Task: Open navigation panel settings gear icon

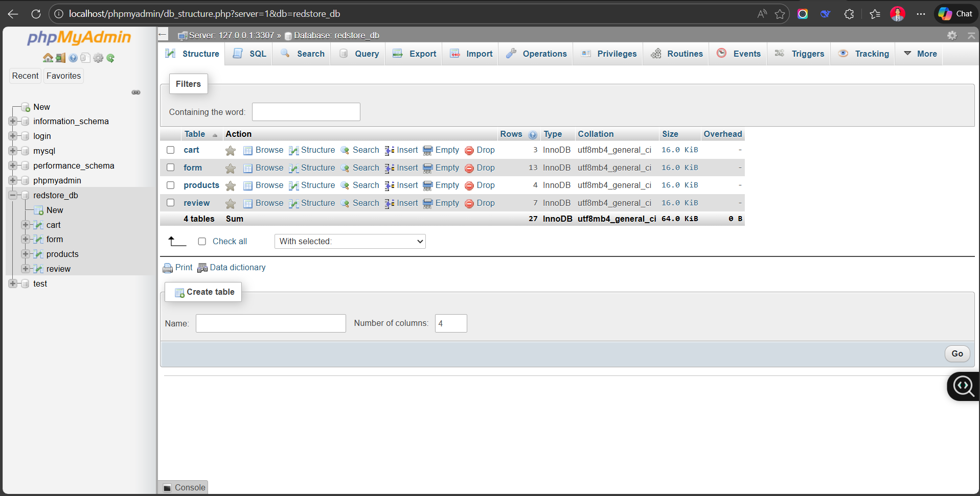Action: [x=98, y=58]
